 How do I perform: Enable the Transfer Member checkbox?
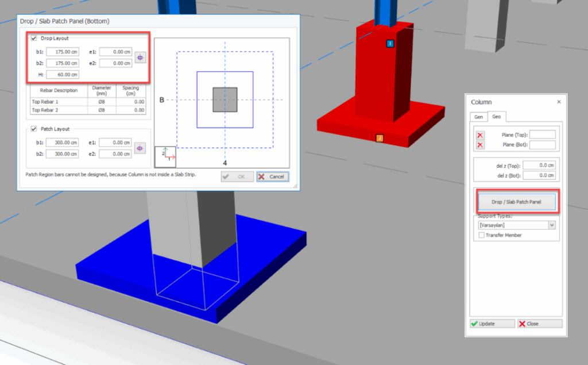(481, 235)
